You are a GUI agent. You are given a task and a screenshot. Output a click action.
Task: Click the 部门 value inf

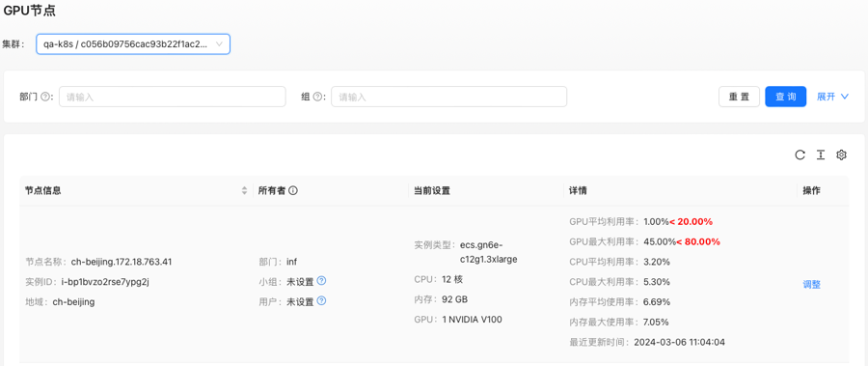coord(291,262)
